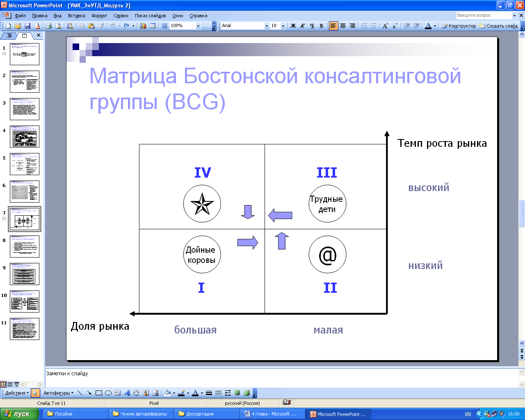This screenshot has height=420, width=525.
Task: Apply fill color using paint bucket swatch
Action: pos(167,393)
